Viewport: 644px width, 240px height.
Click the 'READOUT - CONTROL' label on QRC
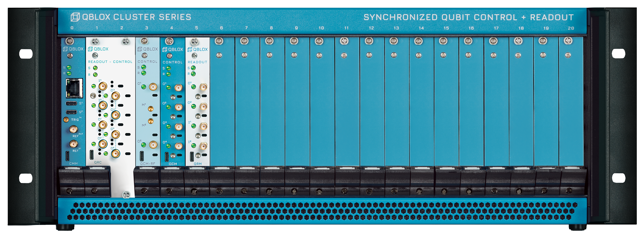(110, 62)
